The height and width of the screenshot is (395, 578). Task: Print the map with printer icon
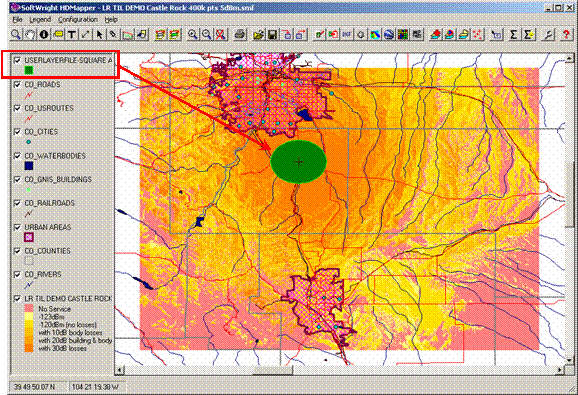click(x=240, y=35)
